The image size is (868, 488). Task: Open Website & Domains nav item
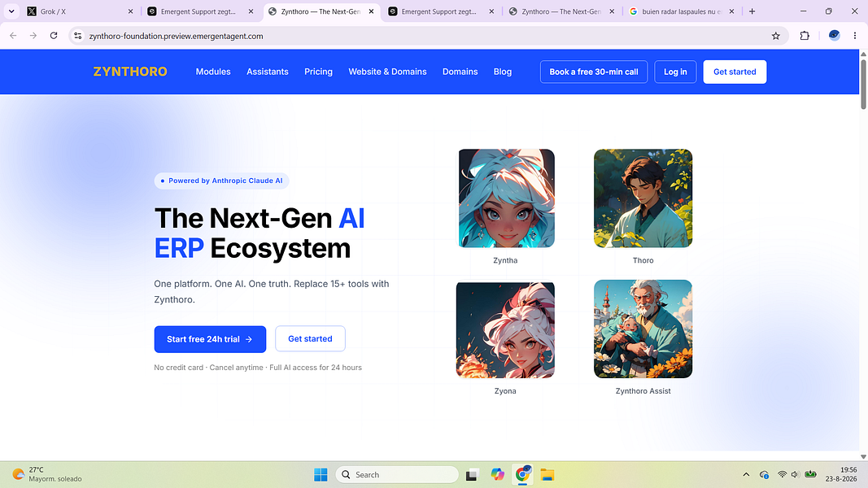click(387, 72)
